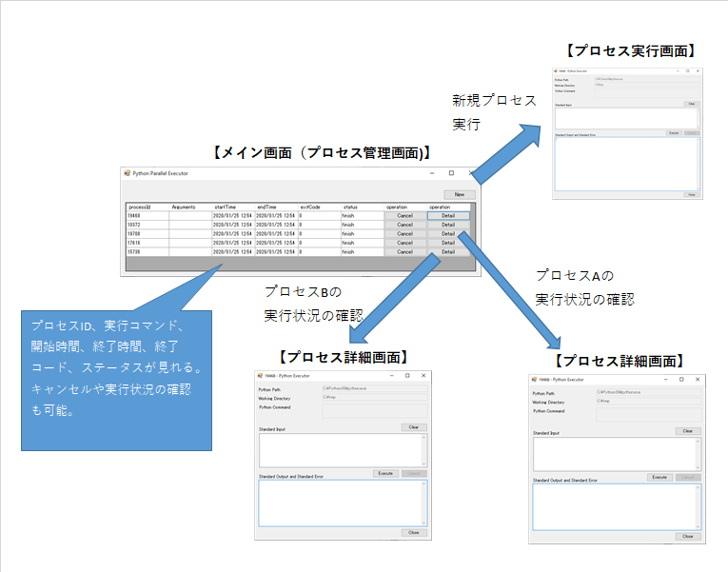Click Standard Input scroll-down arrow in Process B window
This screenshot has width=728, height=572.
coord(423,464)
